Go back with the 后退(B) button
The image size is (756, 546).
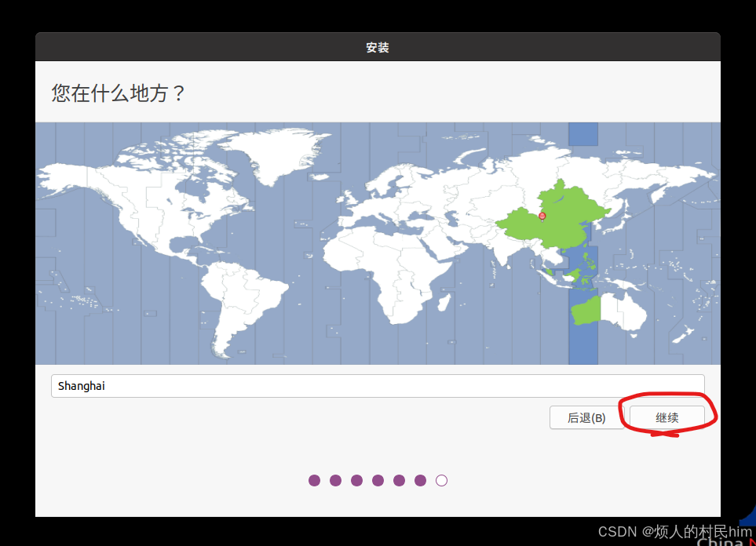click(586, 418)
